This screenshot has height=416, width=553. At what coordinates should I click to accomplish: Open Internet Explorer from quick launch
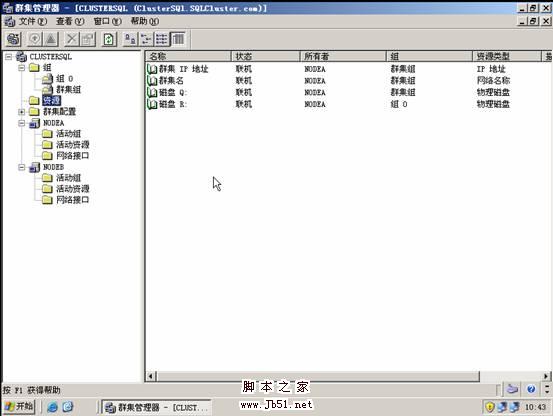click(x=53, y=407)
